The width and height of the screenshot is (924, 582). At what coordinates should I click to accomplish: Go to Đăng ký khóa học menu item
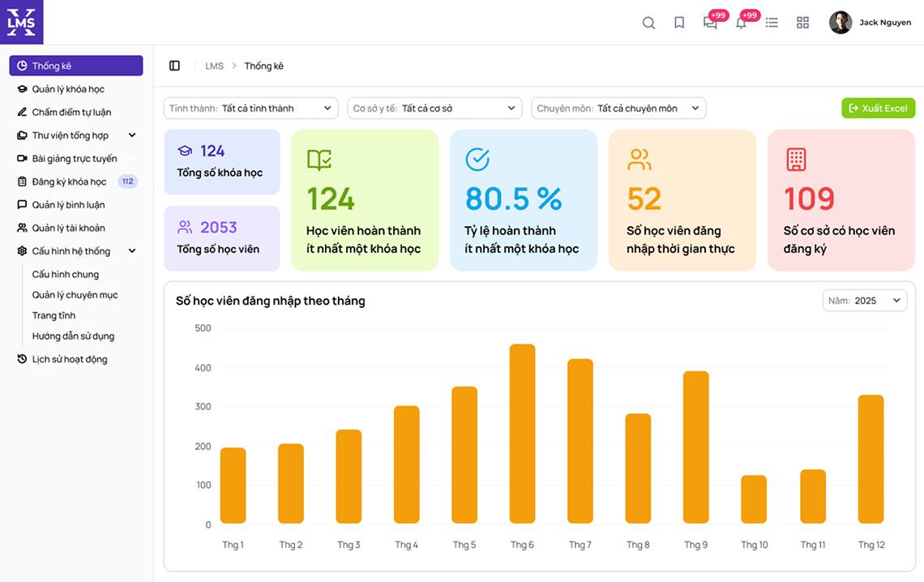coord(69,182)
